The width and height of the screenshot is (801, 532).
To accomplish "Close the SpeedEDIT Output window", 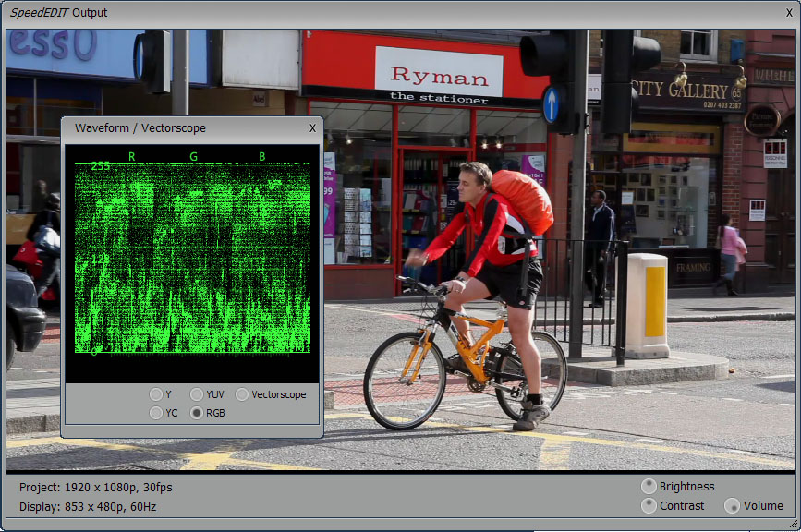I will pyautogui.click(x=787, y=13).
